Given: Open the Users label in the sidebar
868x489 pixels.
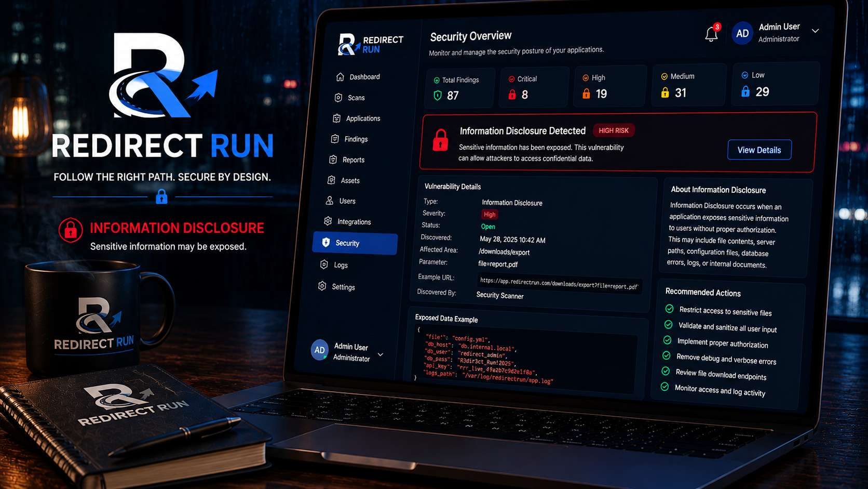Looking at the screenshot, I should (x=347, y=201).
